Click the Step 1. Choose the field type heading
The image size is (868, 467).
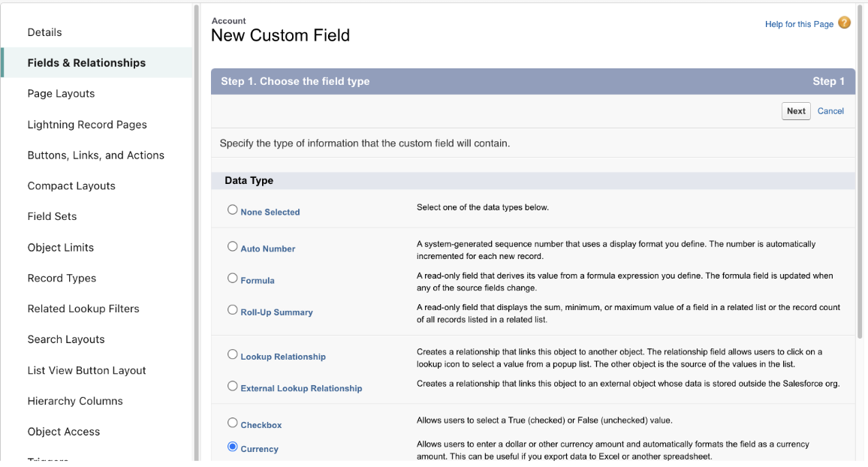pos(295,81)
